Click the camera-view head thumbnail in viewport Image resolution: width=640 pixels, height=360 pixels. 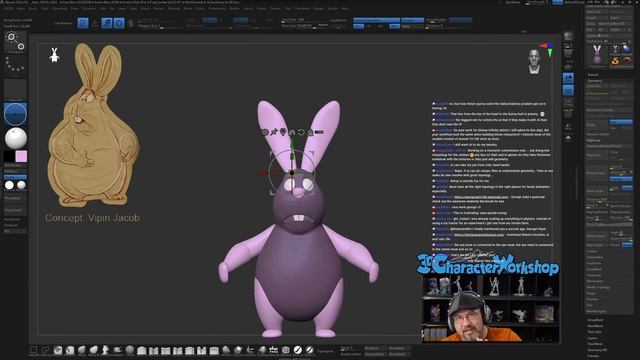click(x=534, y=62)
